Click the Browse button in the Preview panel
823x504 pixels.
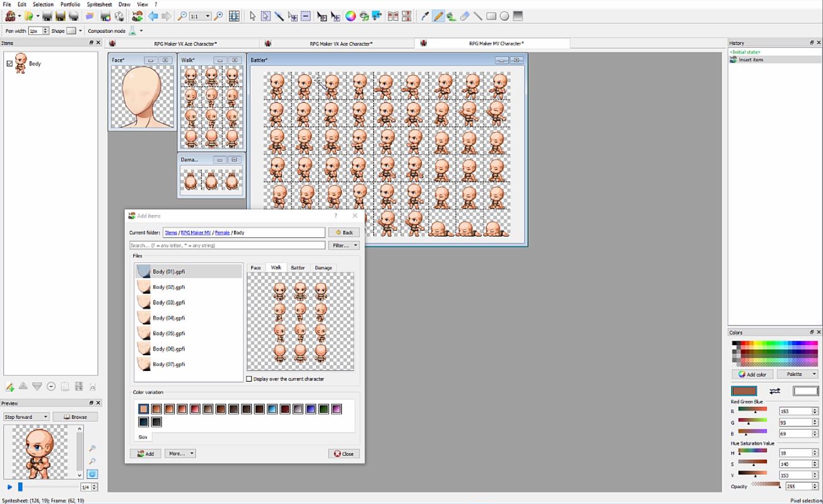point(76,416)
